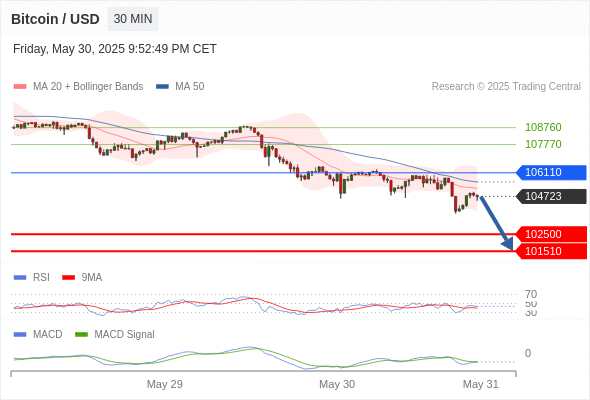
Task: Click the 107770 green resistance label
Action: pyautogui.click(x=543, y=144)
